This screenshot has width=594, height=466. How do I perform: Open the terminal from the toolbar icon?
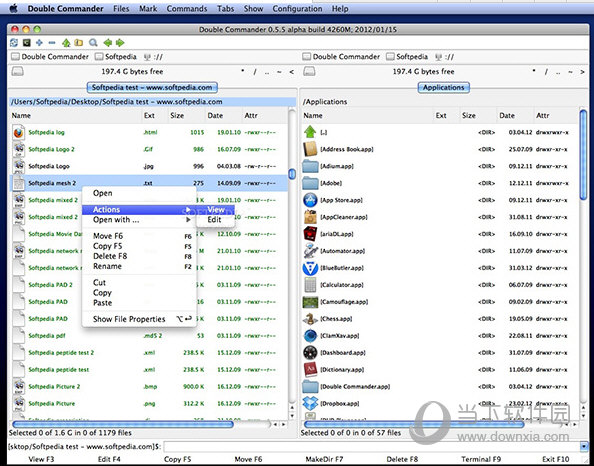click(27, 43)
